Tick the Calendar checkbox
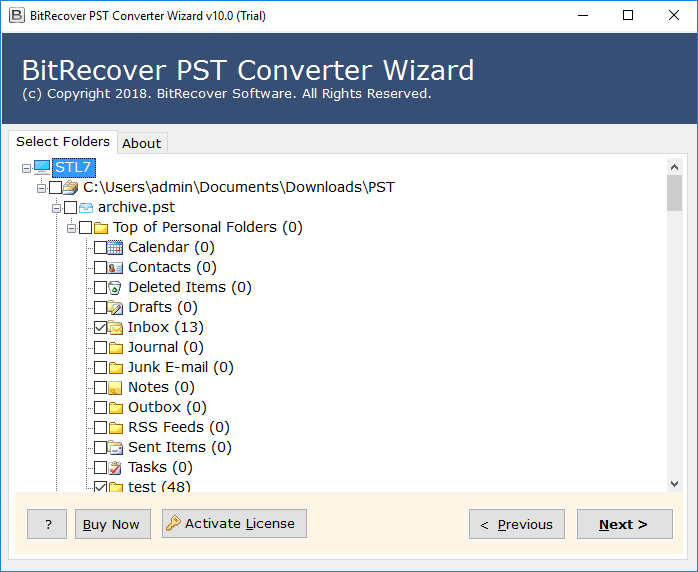Viewport: 698px width, 572px height. pos(101,247)
